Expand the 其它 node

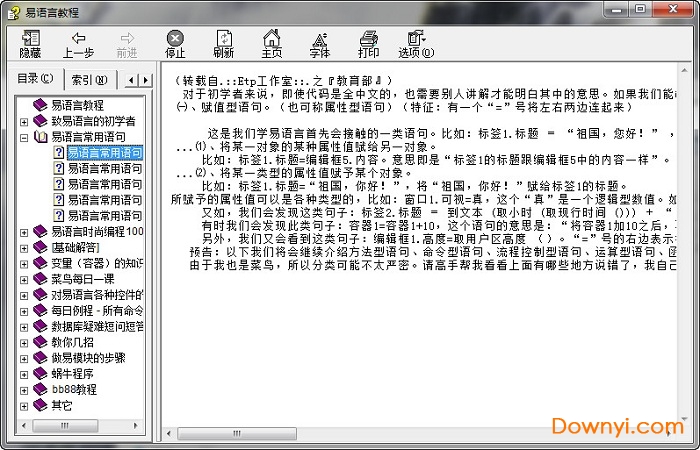[24, 406]
